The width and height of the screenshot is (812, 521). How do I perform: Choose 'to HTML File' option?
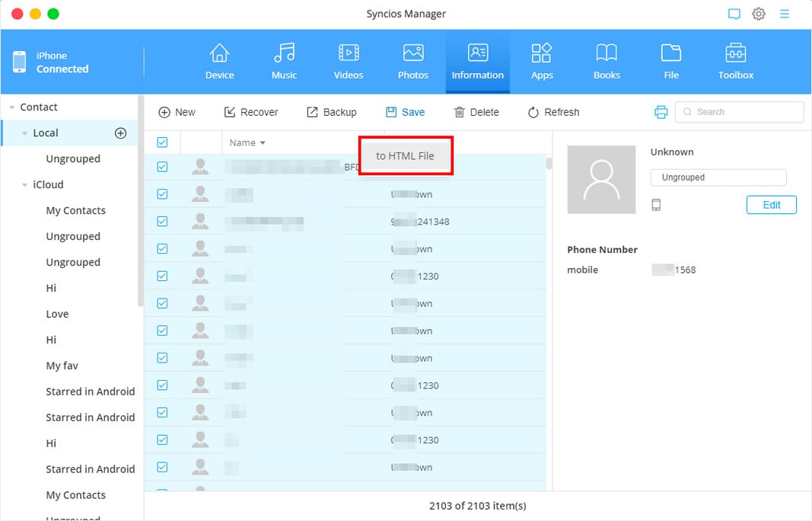[x=406, y=155]
